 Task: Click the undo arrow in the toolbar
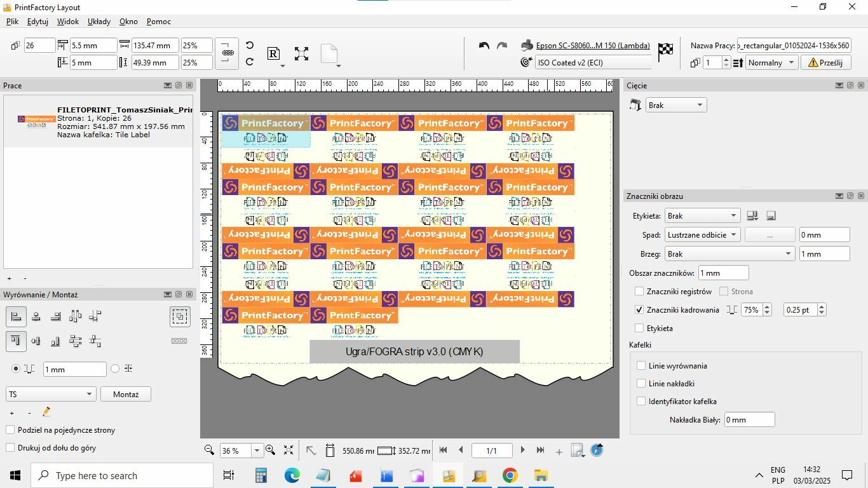tap(484, 46)
